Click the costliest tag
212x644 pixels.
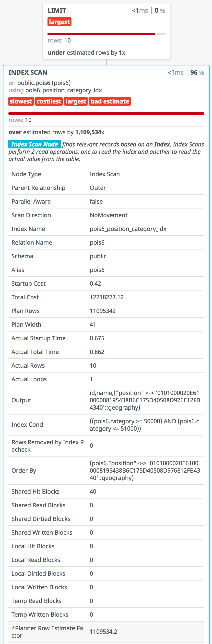click(x=49, y=102)
